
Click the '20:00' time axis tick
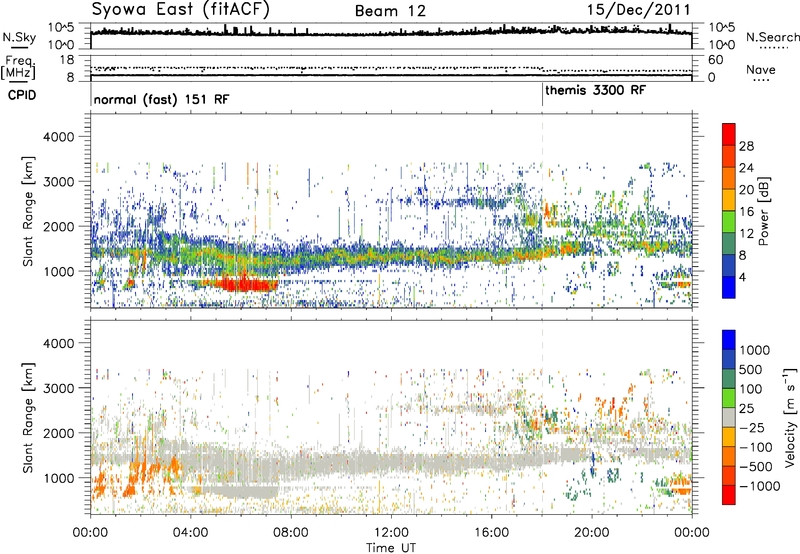[x=592, y=532]
